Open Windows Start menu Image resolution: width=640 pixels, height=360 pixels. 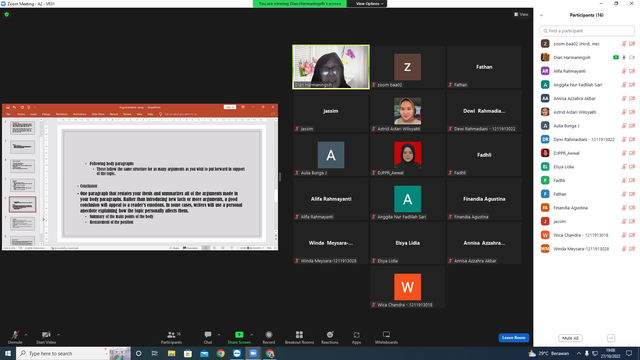point(8,353)
